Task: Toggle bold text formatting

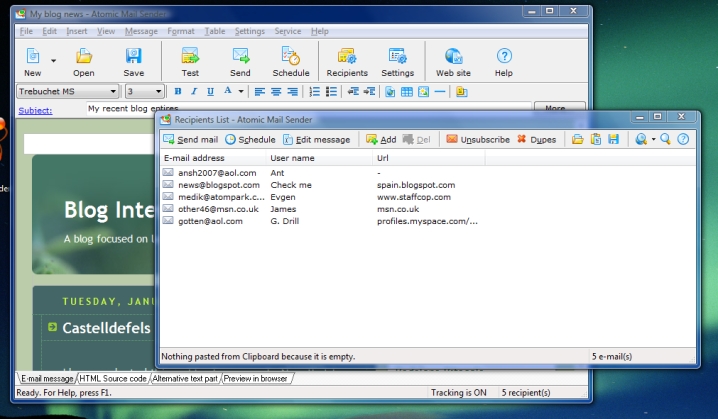Action: (x=178, y=92)
